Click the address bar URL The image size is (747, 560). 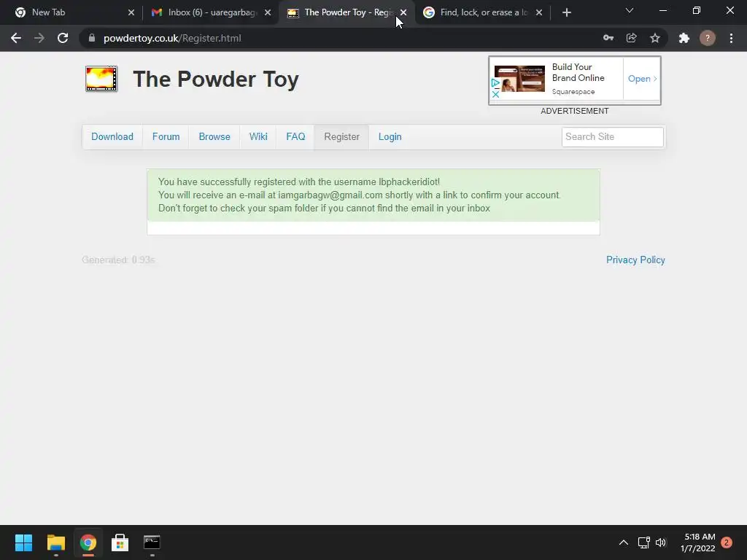tap(172, 38)
